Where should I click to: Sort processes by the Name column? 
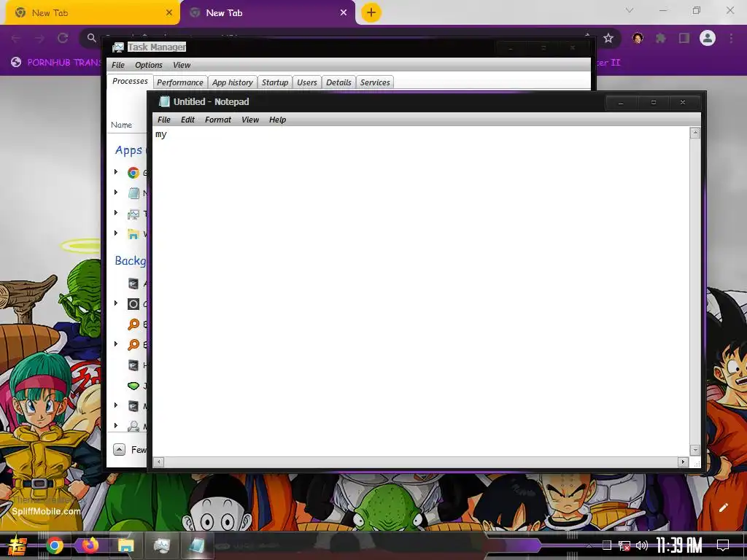click(122, 125)
